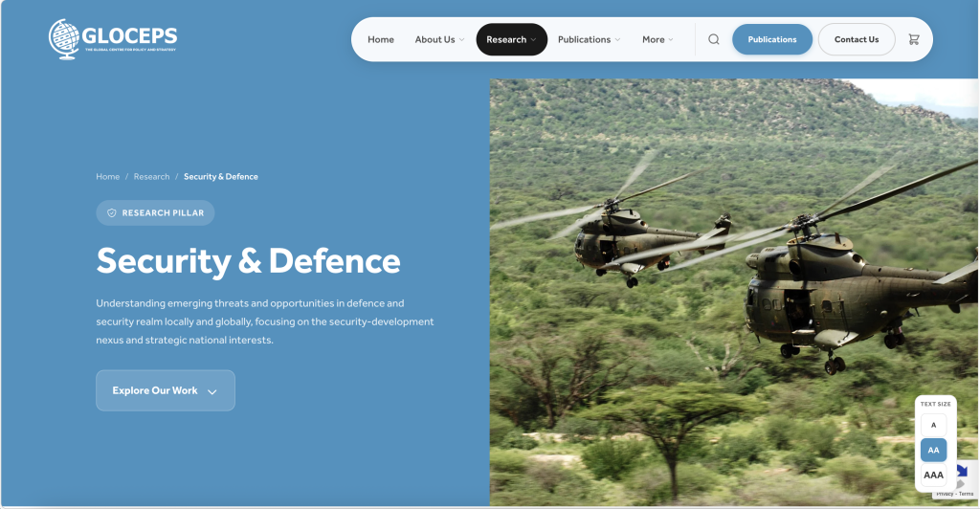Expand the About Us dropdown menu

pyautogui.click(x=439, y=39)
